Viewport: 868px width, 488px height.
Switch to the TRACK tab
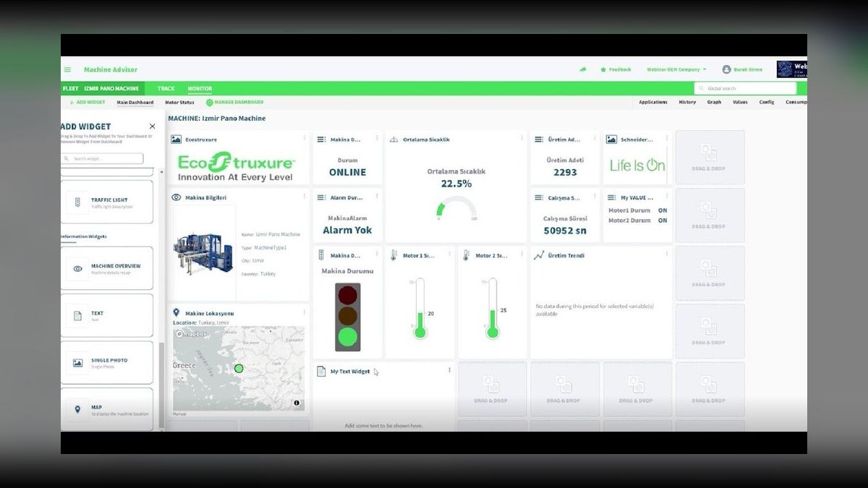[166, 88]
